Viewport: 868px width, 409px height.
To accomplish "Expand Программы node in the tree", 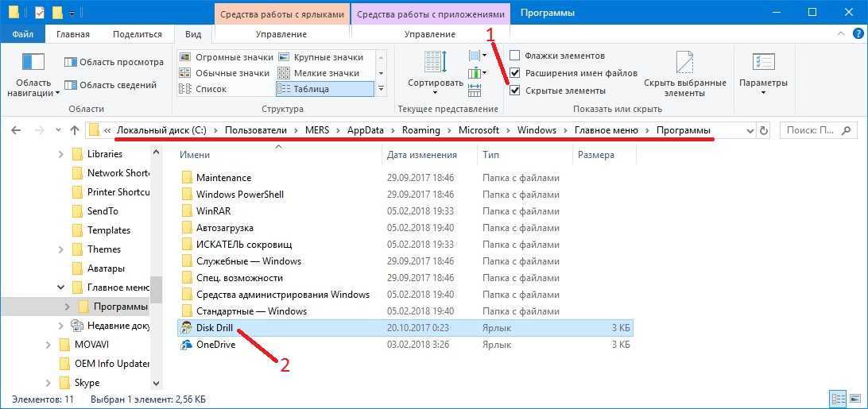I will [68, 306].
